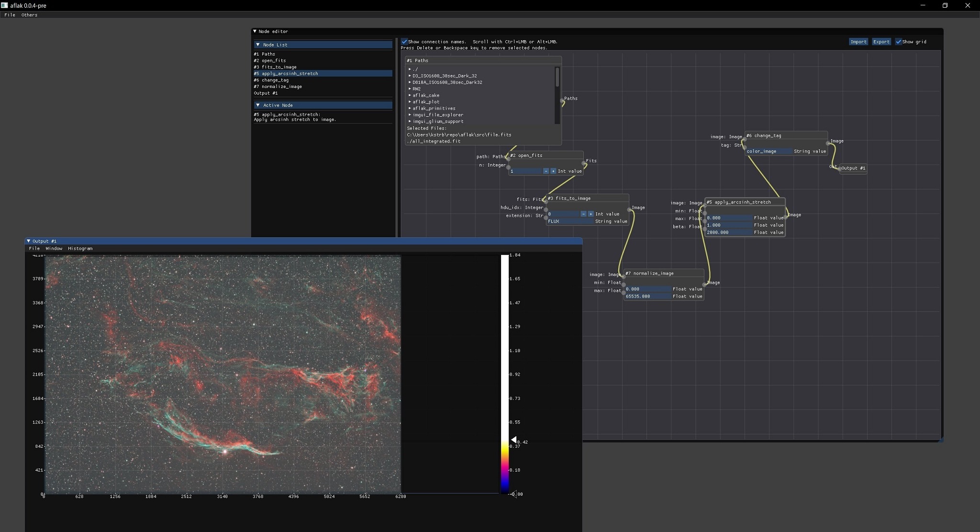
Task: Increase open_fits Int value with plus button
Action: (553, 171)
